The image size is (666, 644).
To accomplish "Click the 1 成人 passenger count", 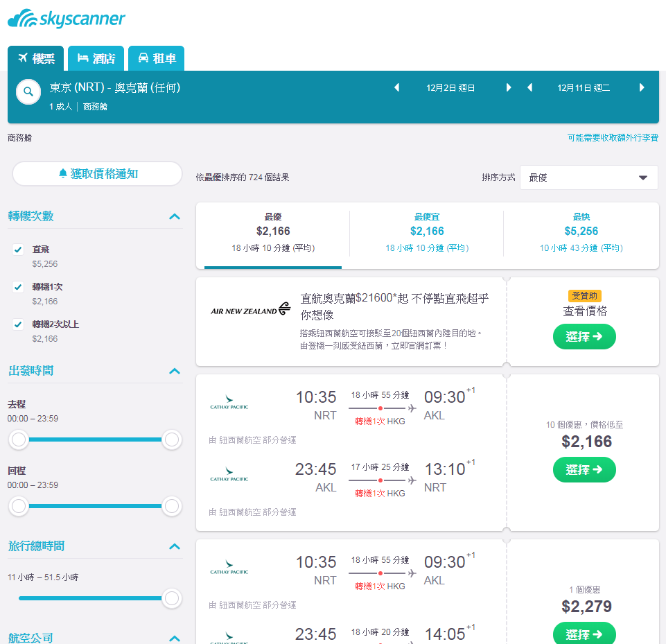I will (61, 107).
